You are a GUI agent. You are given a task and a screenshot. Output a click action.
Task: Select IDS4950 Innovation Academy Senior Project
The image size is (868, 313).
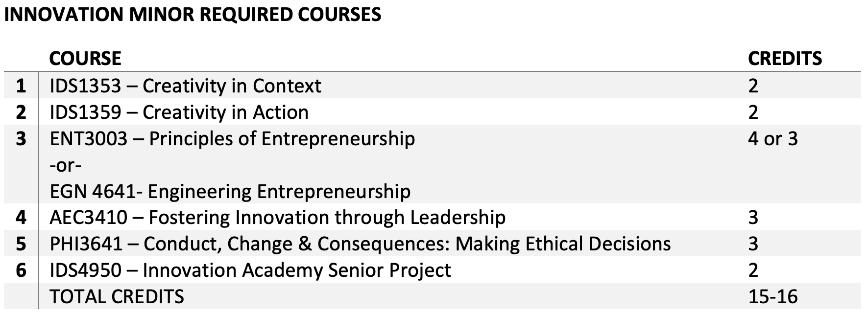pyautogui.click(x=250, y=270)
